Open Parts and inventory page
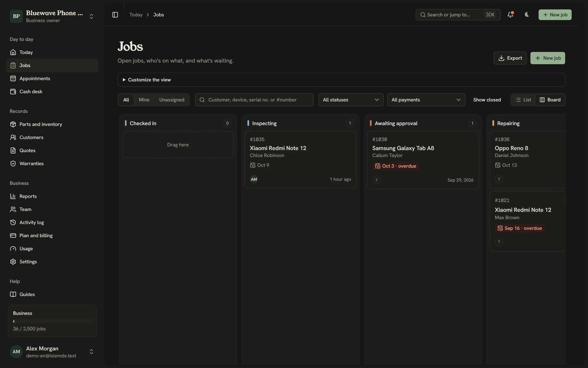The height and width of the screenshot is (368, 588). coord(52,124)
